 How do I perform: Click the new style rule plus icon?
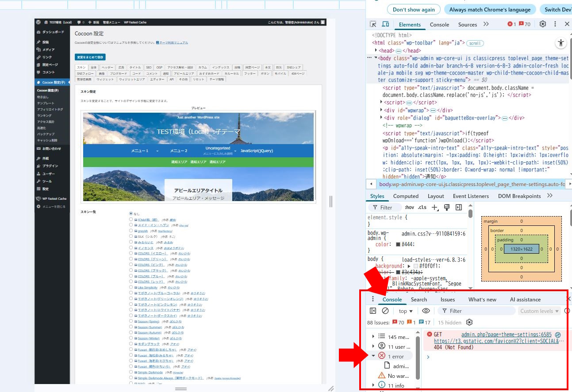pos(435,207)
